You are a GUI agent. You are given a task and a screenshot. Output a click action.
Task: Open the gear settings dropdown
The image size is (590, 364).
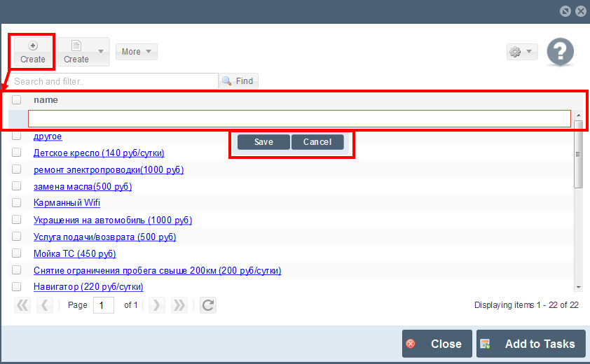521,52
